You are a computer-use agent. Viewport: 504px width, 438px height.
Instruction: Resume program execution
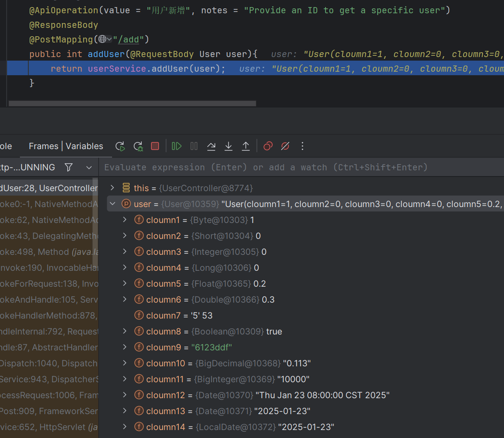pos(176,146)
